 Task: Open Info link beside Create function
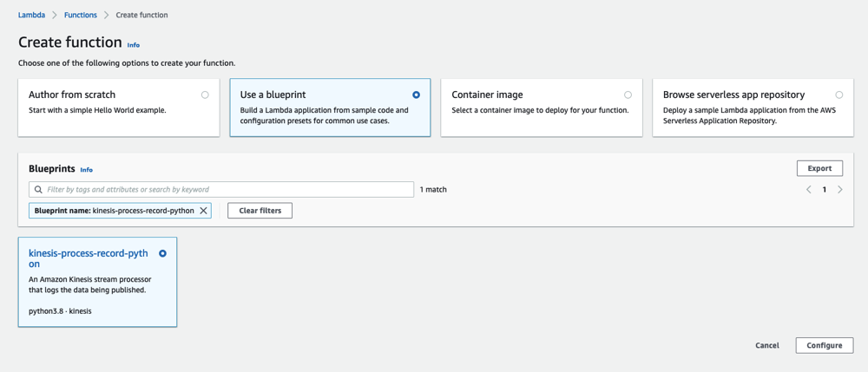click(134, 45)
